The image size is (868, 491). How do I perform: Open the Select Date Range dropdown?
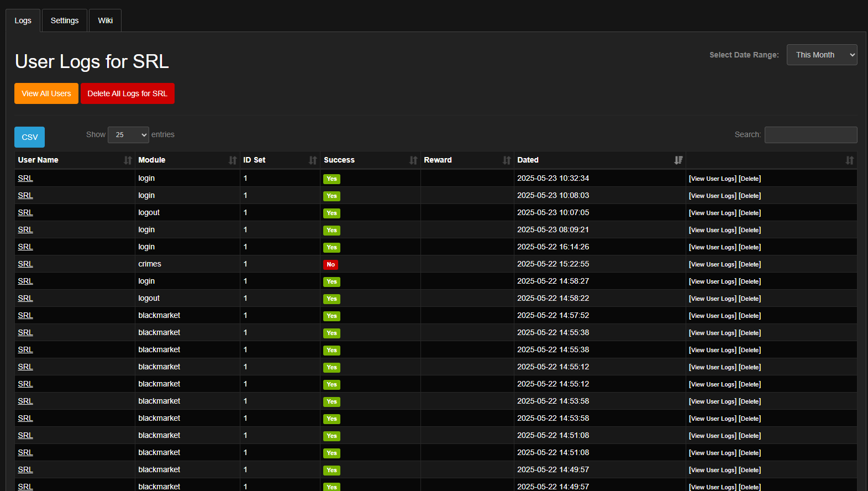(x=822, y=55)
